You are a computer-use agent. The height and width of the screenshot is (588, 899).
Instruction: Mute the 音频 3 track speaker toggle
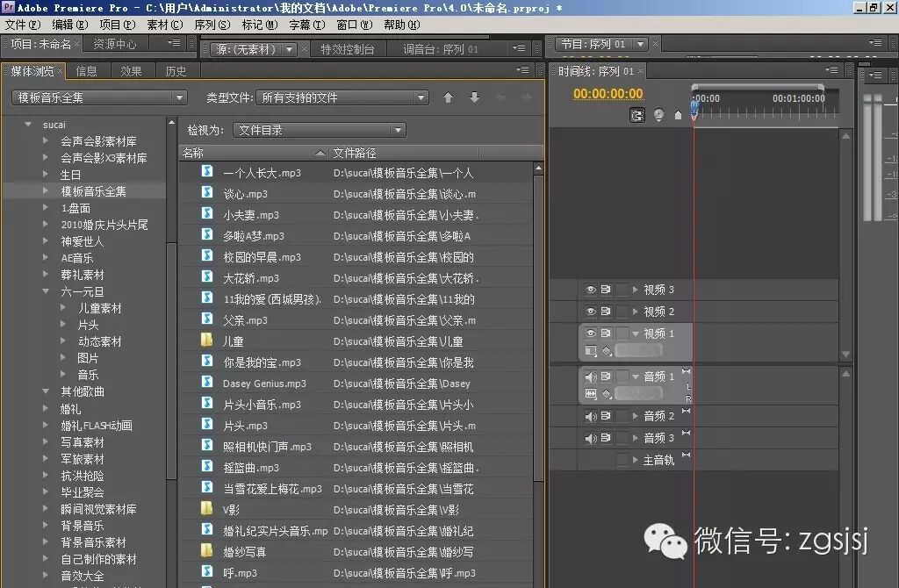click(591, 439)
